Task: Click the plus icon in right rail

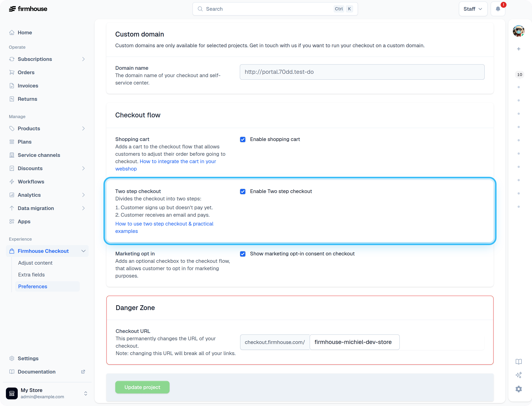Action: [x=519, y=49]
